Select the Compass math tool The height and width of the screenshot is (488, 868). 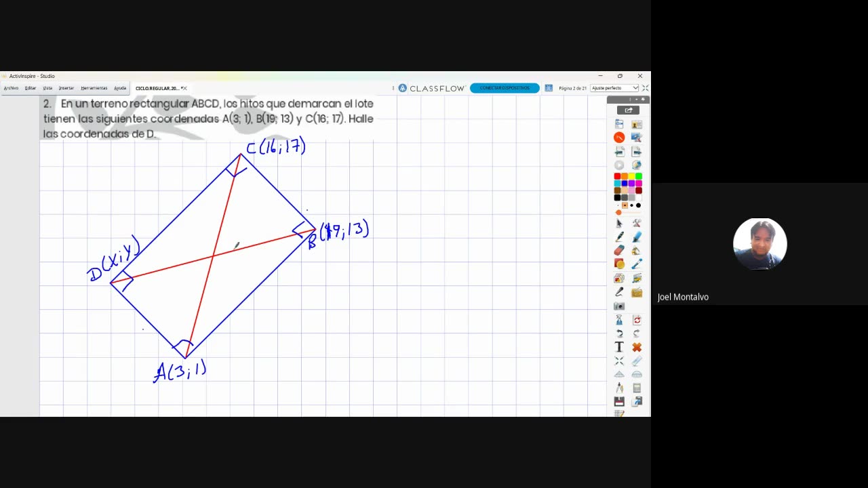click(619, 388)
